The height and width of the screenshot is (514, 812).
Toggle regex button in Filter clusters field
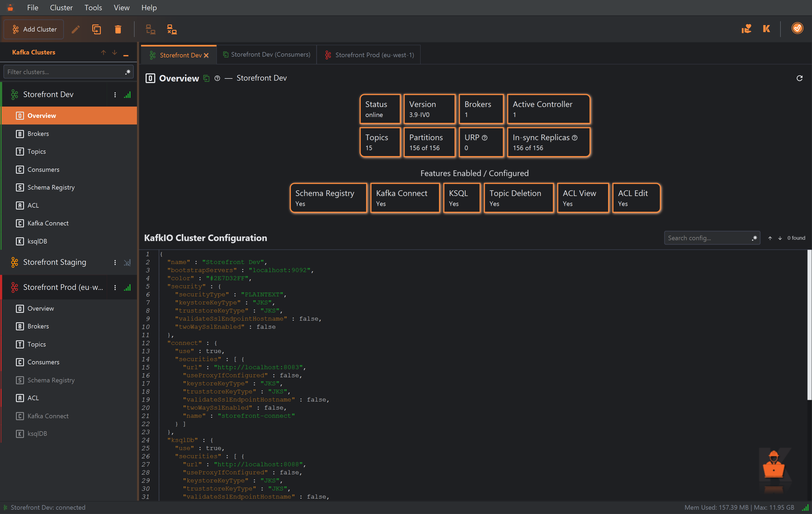tap(128, 72)
